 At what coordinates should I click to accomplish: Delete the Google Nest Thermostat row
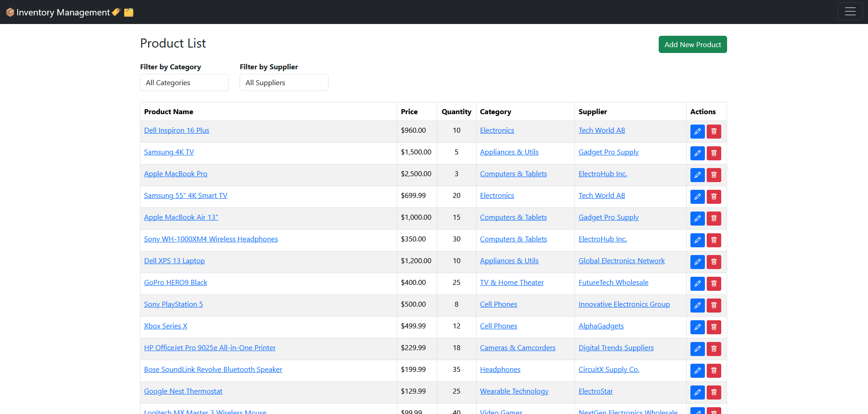[x=714, y=392]
